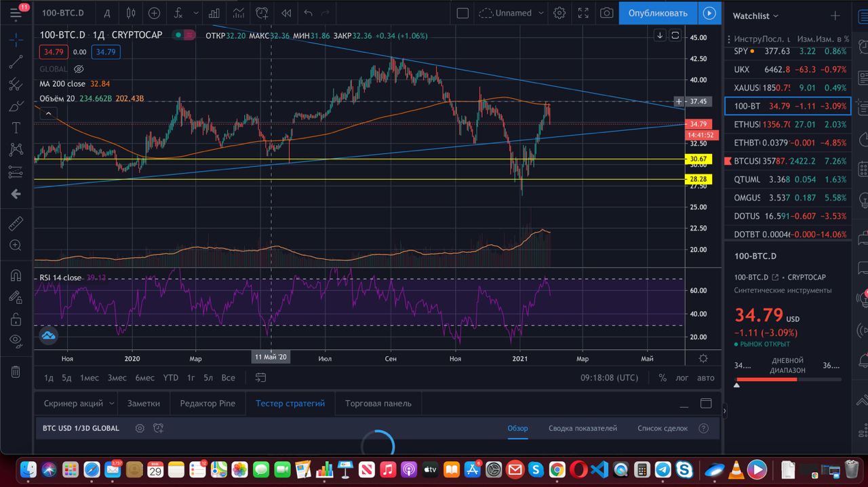868x487 pixels.
Task: Enter fullscreen chart mode
Action: pos(583,13)
